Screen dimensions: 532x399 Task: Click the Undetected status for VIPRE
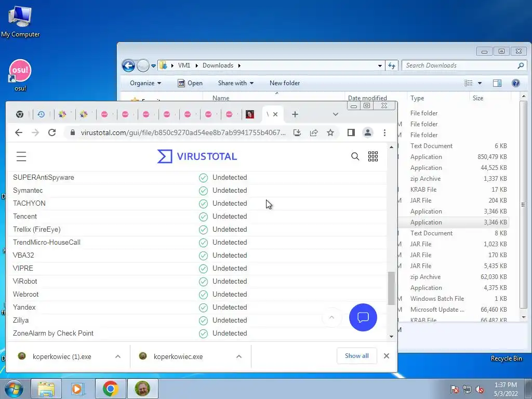click(x=230, y=269)
